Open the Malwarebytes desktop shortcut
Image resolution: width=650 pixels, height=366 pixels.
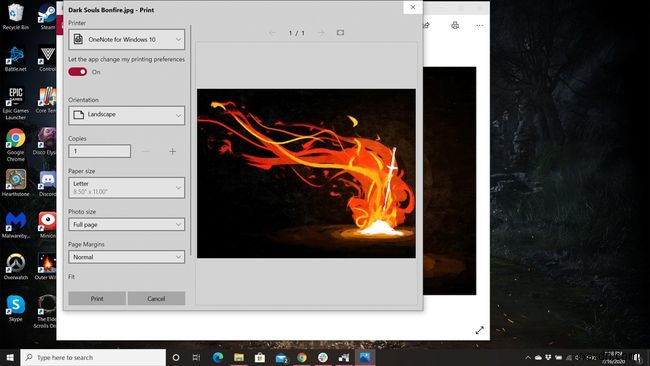tap(15, 225)
